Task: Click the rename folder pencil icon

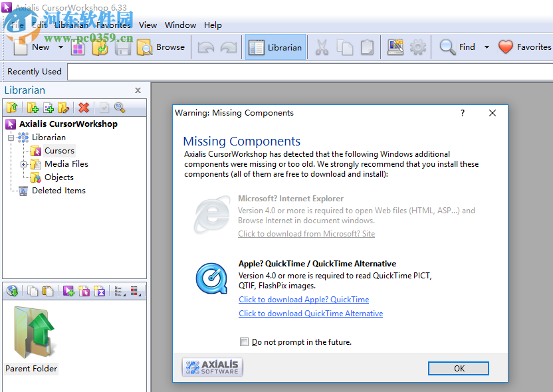Action: pyautogui.click(x=64, y=108)
